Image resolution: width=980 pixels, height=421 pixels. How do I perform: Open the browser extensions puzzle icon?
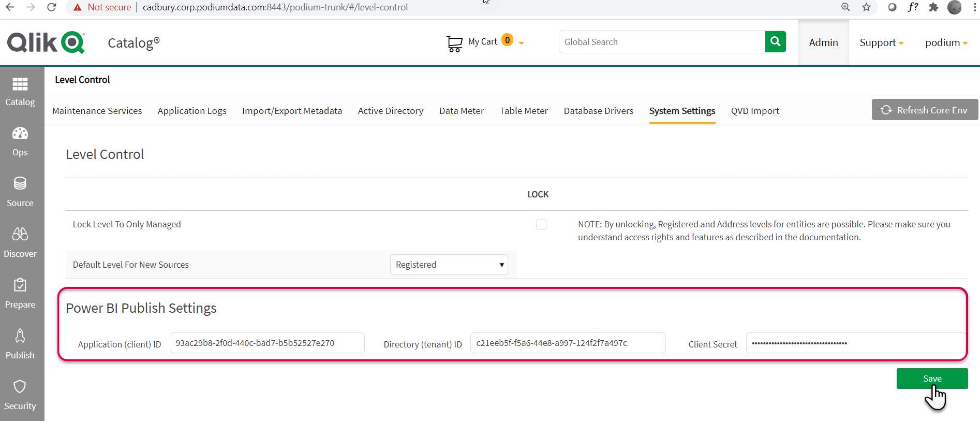(933, 7)
